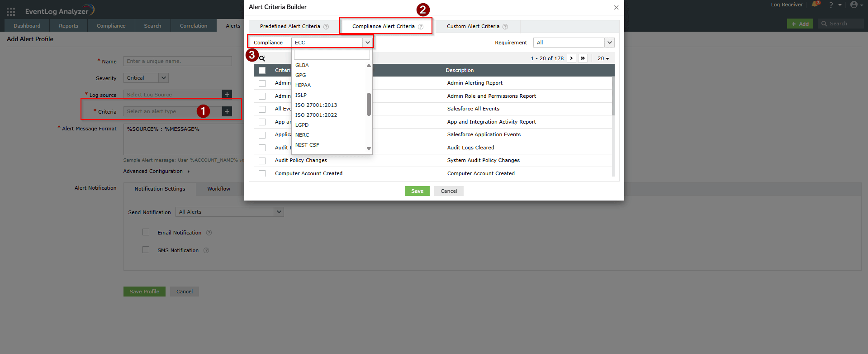Expand Advanced Configuration section

pyautogui.click(x=157, y=171)
